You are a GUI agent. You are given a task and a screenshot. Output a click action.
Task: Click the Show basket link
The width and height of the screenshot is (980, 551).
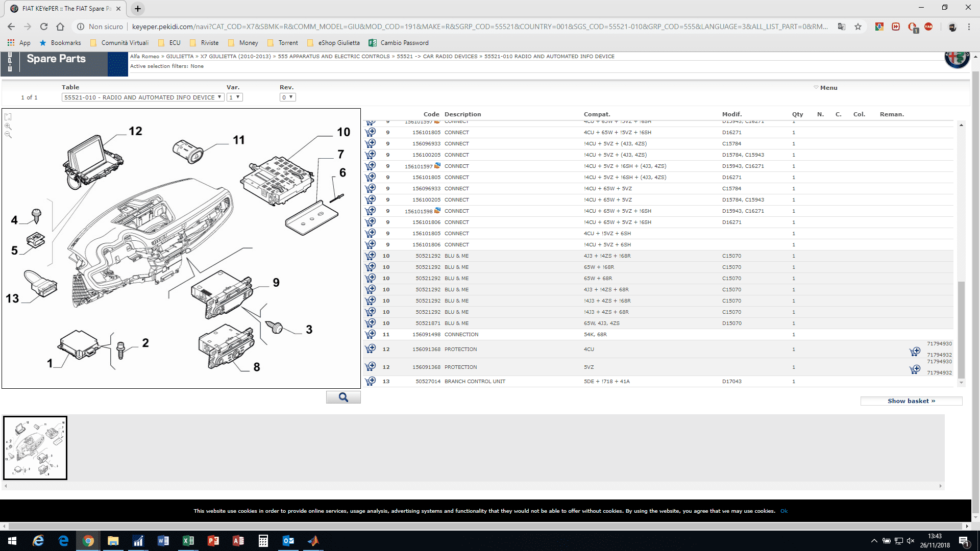pyautogui.click(x=911, y=401)
